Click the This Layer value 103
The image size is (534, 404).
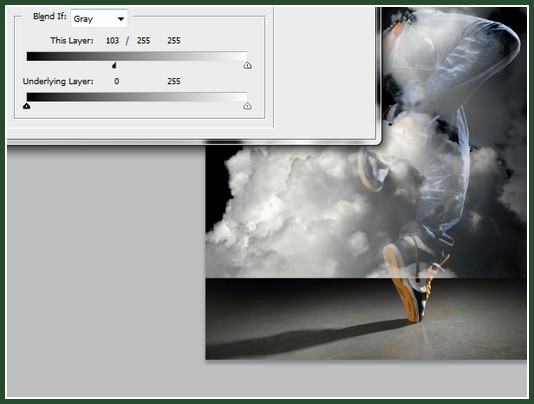point(112,41)
